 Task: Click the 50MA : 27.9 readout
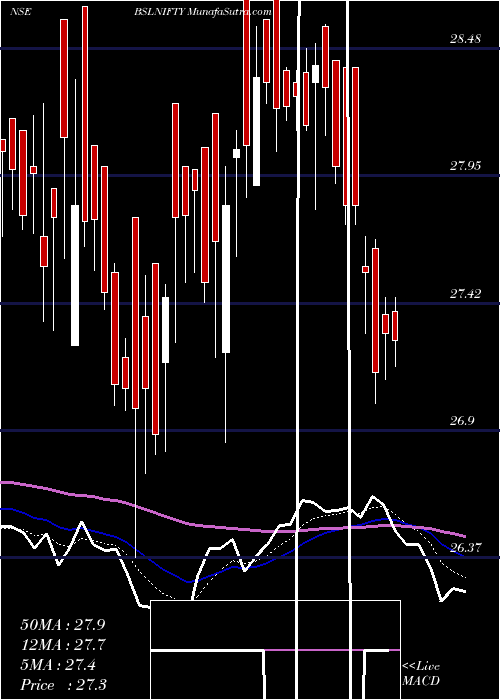point(63,625)
